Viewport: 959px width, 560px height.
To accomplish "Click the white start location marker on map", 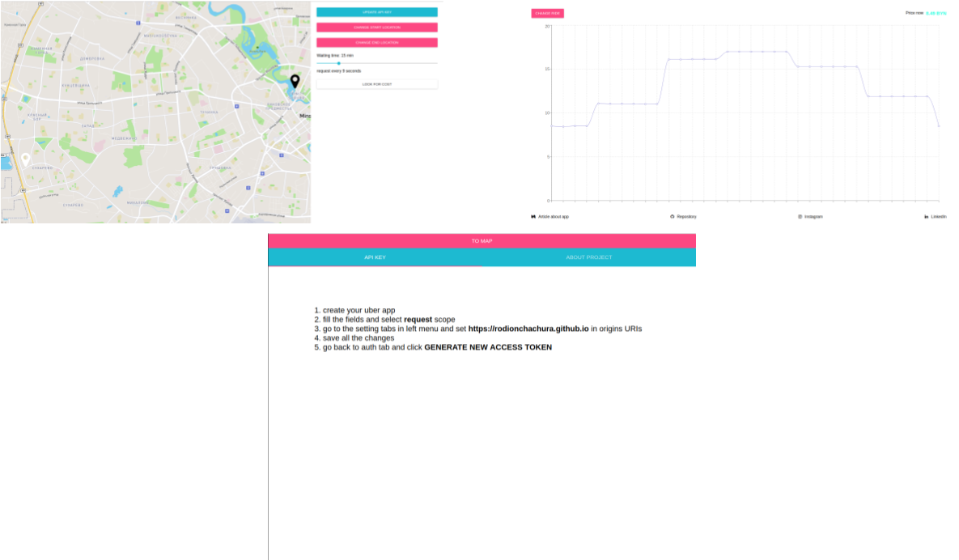I will tap(25, 159).
